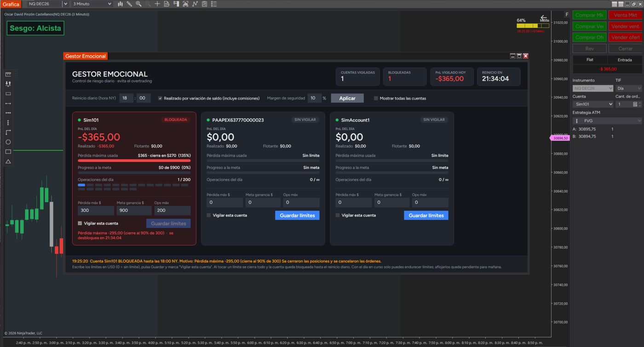Image resolution: width=644 pixels, height=347 pixels.
Task: Toggle 'Realizado por variación de saldo' checkbox
Action: tap(160, 98)
